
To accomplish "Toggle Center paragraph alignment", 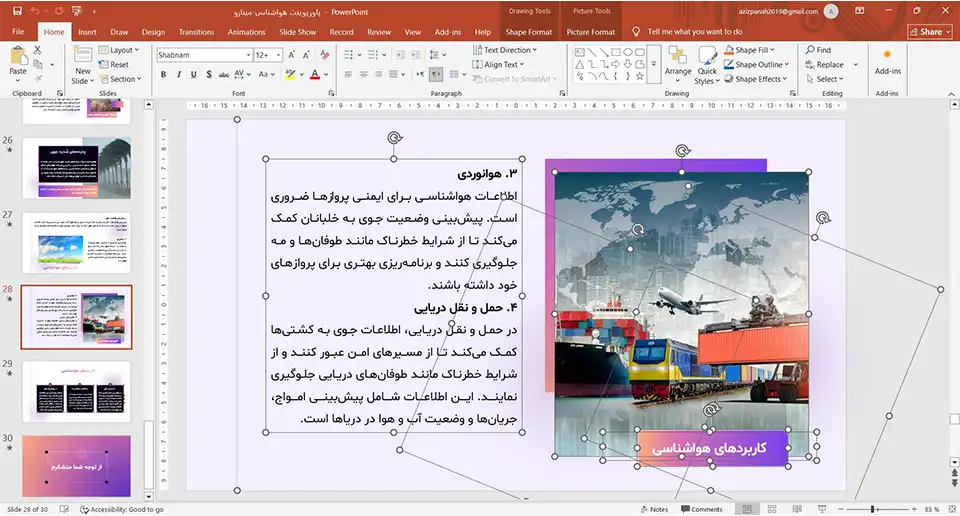I will click(363, 74).
